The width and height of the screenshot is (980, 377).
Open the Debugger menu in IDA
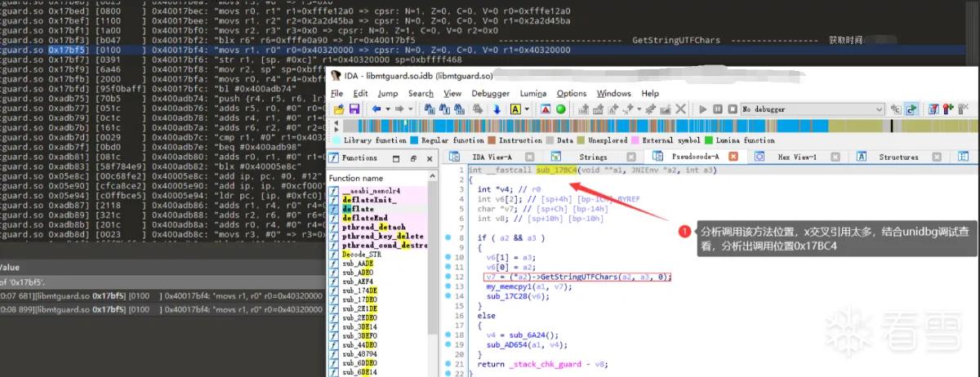tap(490, 94)
